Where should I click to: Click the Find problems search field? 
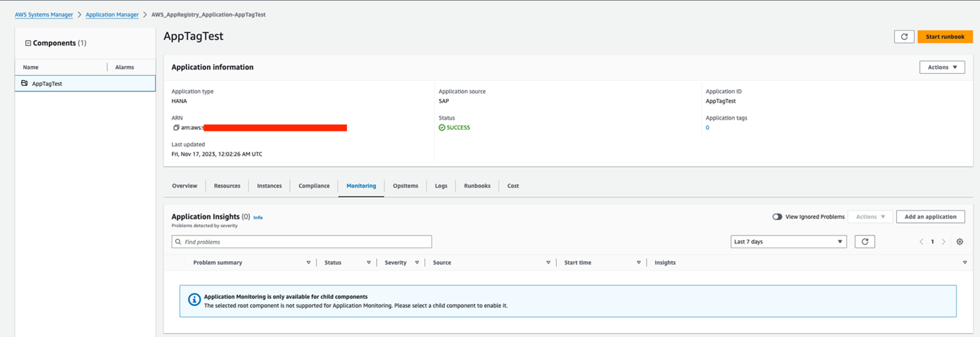pyautogui.click(x=302, y=242)
